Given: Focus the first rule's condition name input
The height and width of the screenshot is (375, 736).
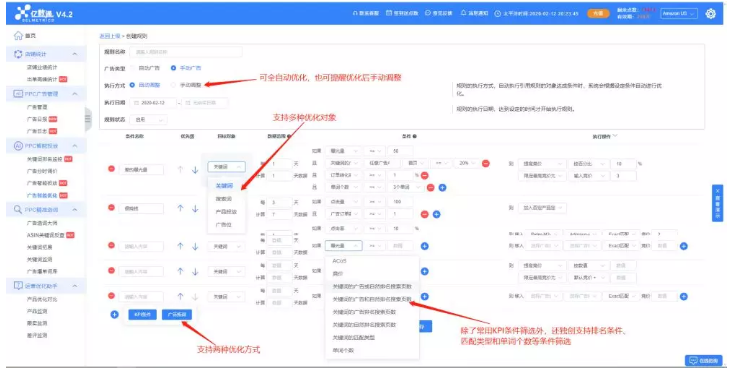Looking at the screenshot, I should coord(141,169).
